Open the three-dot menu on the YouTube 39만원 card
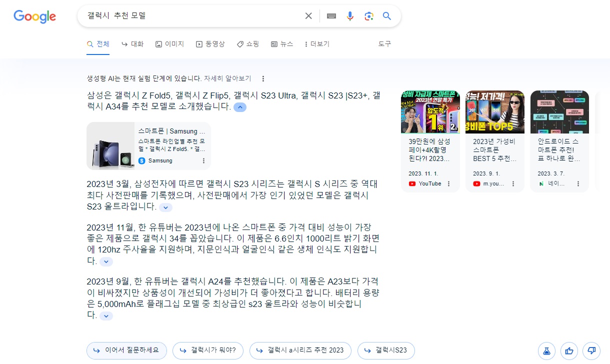 tap(448, 183)
